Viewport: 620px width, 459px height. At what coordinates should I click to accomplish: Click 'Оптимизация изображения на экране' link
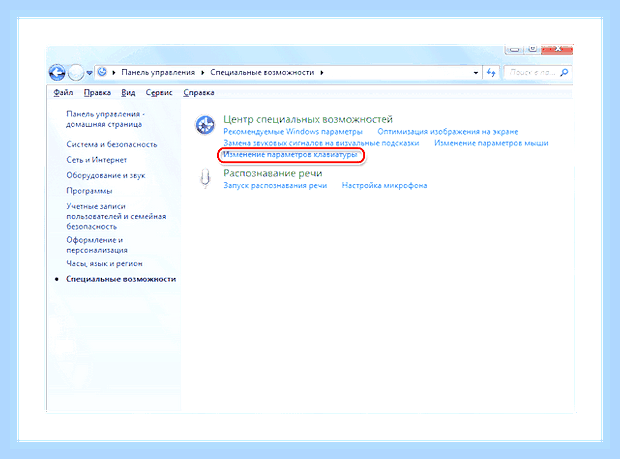click(448, 131)
